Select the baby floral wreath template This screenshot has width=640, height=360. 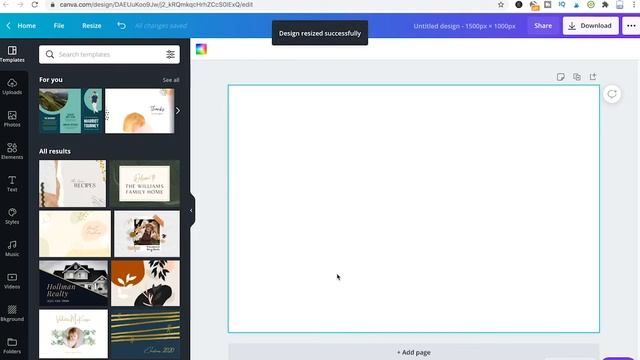click(x=73, y=334)
